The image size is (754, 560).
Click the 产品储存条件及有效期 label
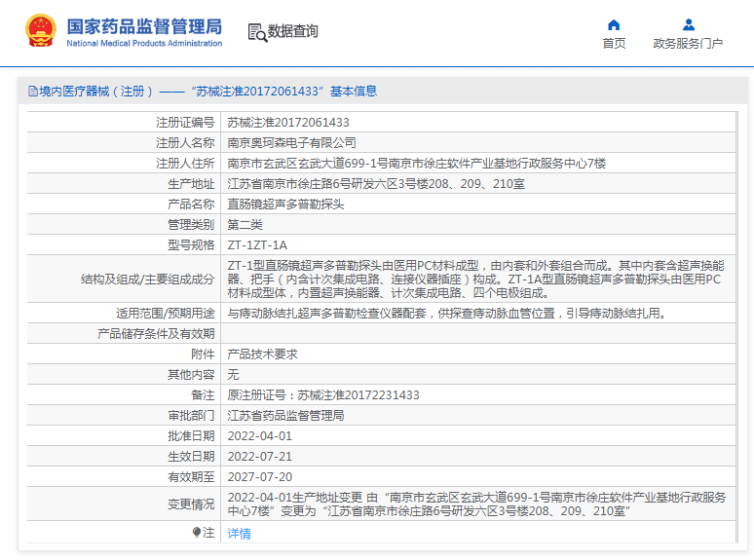click(x=156, y=334)
